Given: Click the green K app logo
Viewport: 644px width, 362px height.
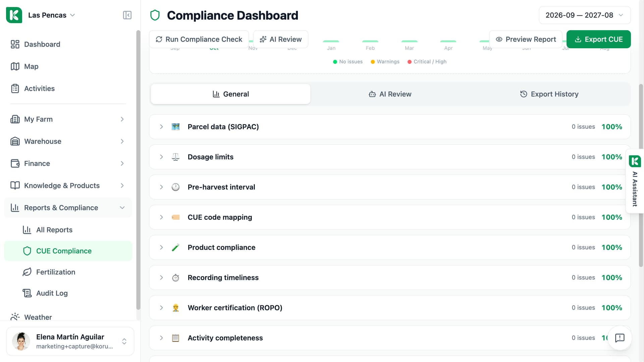Looking at the screenshot, I should coord(14,15).
